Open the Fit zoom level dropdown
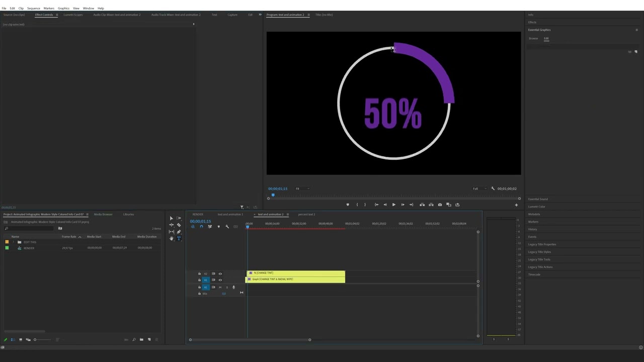Screen dimensions: 644x362 point(302,189)
